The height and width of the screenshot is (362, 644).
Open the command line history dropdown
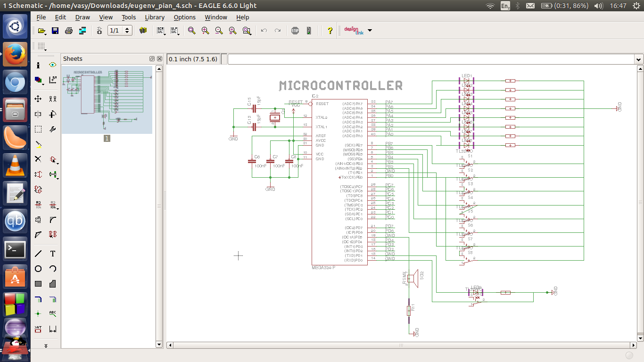point(639,59)
